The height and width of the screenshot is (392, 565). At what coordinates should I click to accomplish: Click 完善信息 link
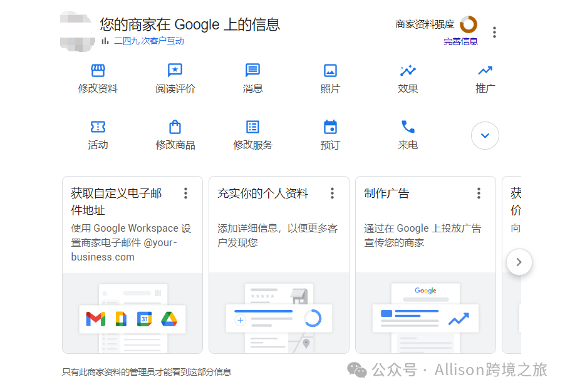(460, 41)
